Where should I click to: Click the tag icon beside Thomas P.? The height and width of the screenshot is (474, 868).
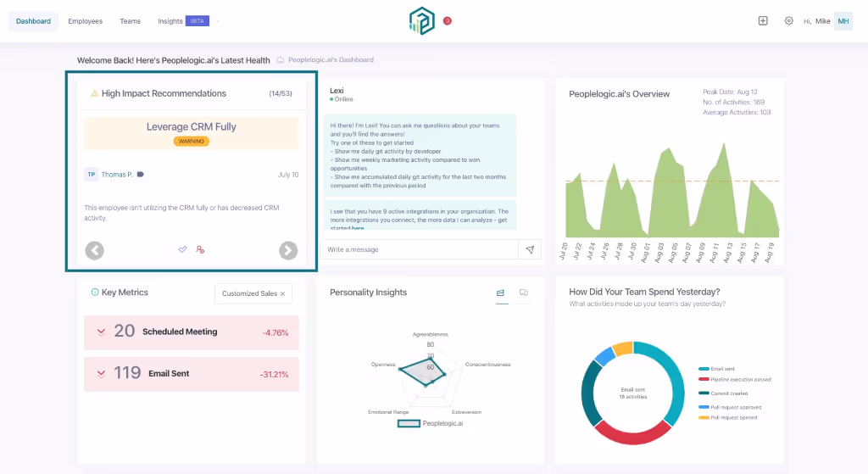(141, 175)
